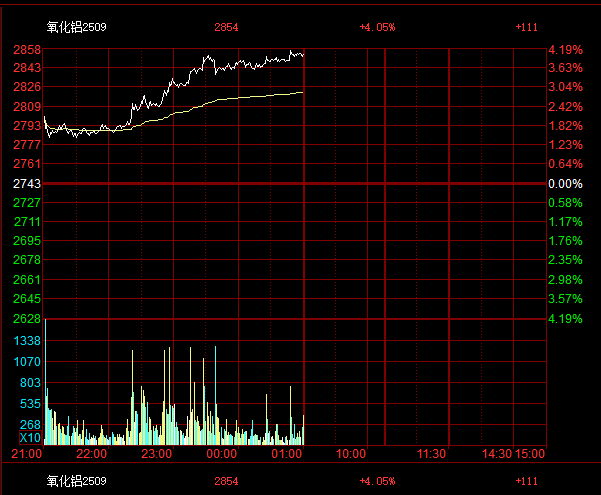The image size is (601, 495).
Task: Click the 2843 price axis label
Action: (27, 68)
